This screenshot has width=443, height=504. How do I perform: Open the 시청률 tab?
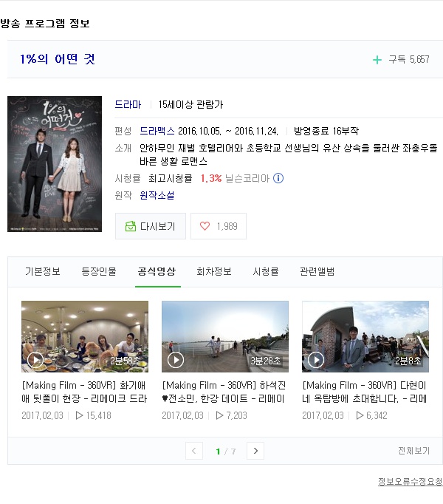pos(266,271)
